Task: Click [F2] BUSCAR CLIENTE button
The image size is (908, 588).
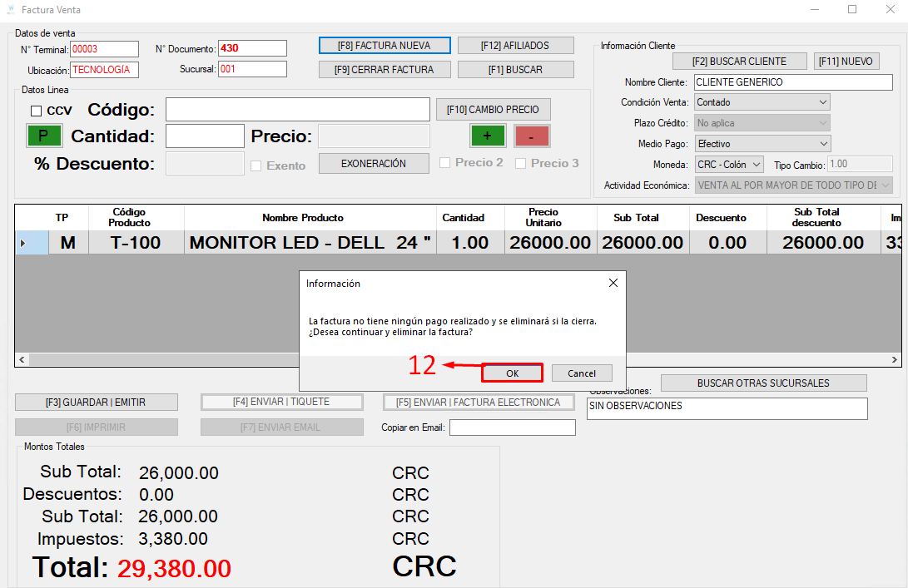Action: click(x=740, y=62)
